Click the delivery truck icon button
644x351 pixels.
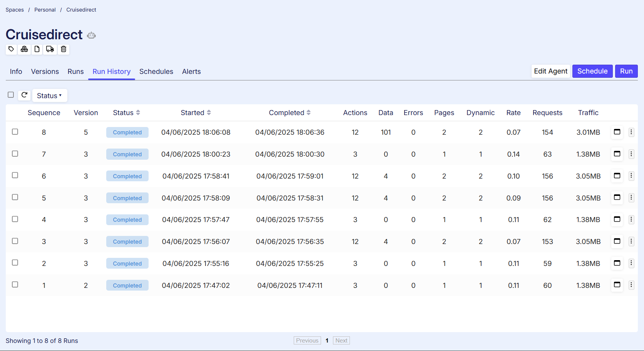click(x=50, y=49)
